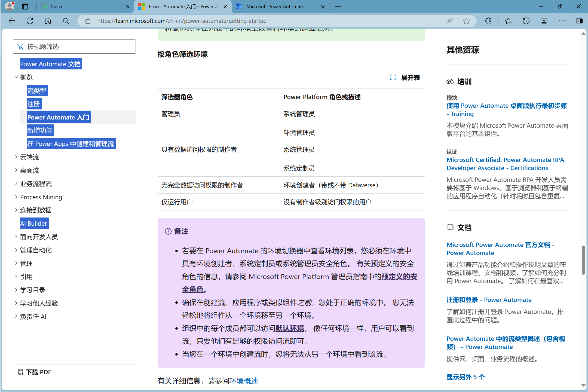Open the profile avatar icon
Screen dimensions: 588x392
point(10,6)
